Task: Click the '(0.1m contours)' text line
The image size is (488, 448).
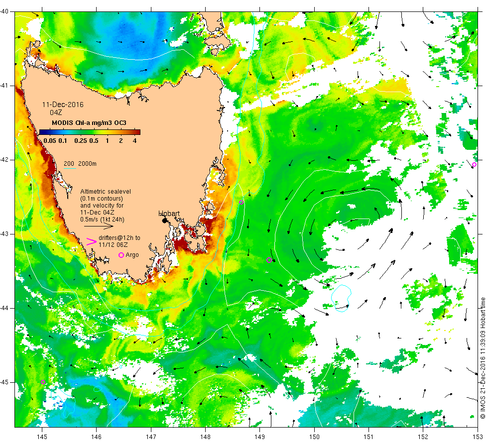Action: 102,199
